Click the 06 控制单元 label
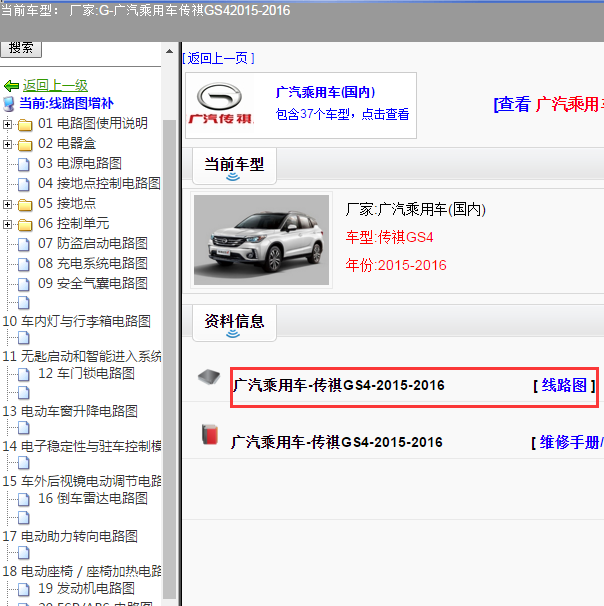This screenshot has width=604, height=606. point(73,224)
